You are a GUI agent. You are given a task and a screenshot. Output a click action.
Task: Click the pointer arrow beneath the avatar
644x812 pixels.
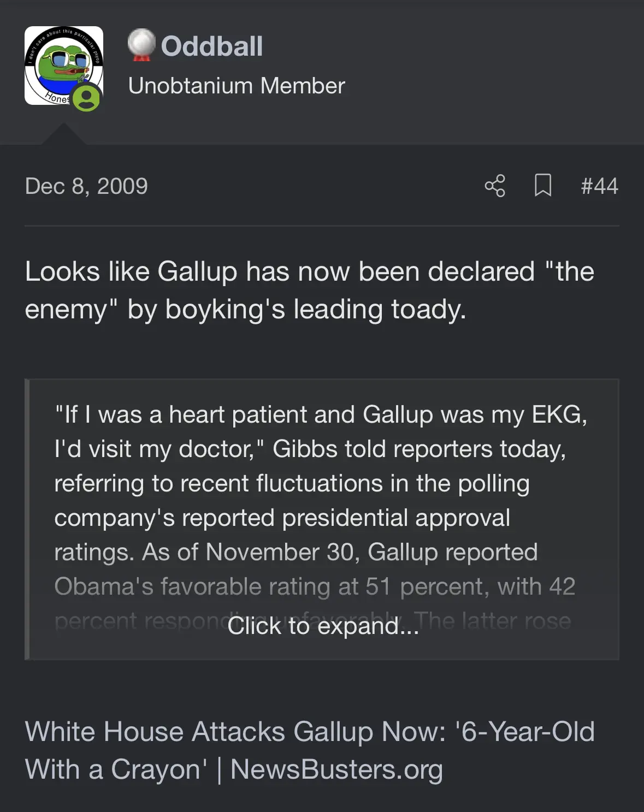coord(64,134)
